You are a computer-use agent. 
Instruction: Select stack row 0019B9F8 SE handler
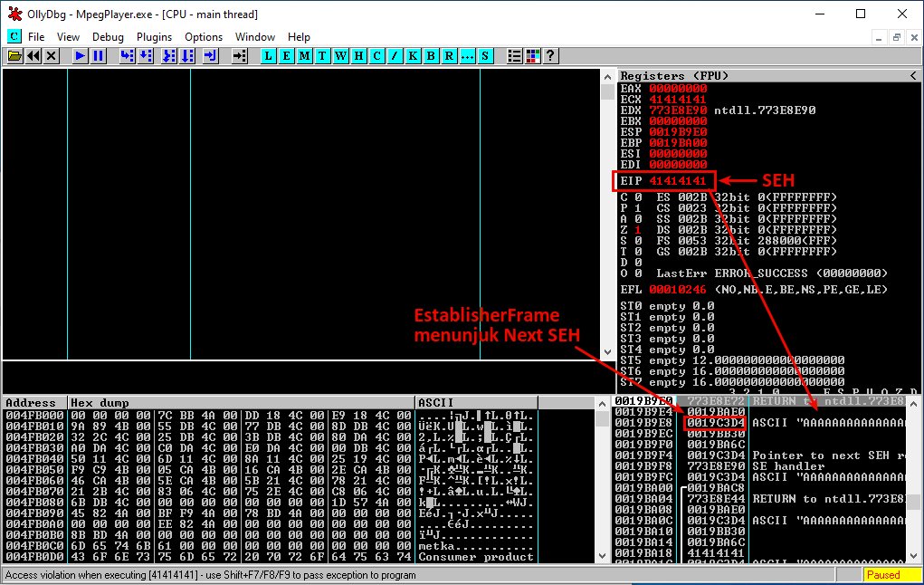tap(759, 465)
